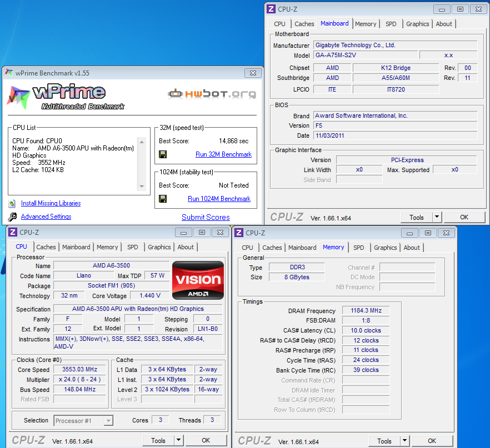Viewport: 490px width, 448px height.
Task: Open the Processor #1 selection combo box
Action: tap(83, 421)
